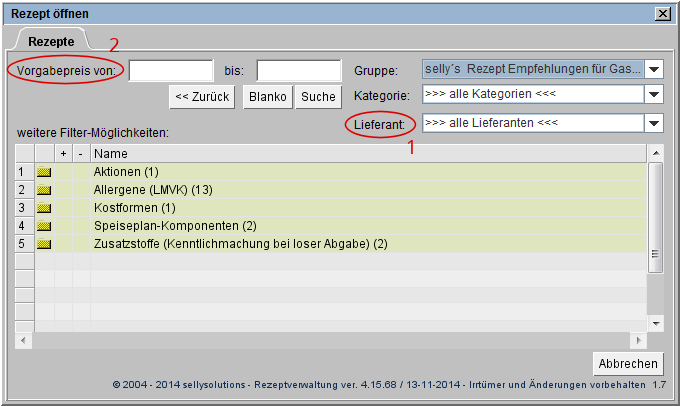Viewport: 680px width, 406px height.
Task: Open the Kostformen (1) folder icon
Action: pos(44,208)
